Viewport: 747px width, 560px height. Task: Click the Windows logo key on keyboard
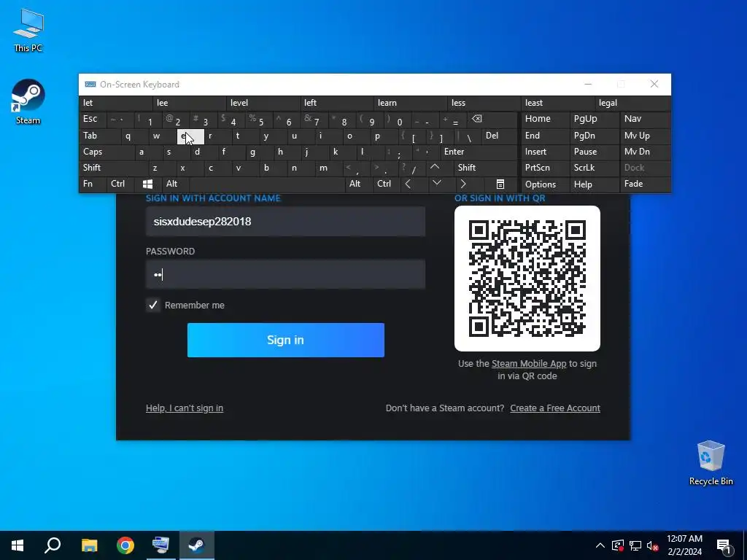147,184
